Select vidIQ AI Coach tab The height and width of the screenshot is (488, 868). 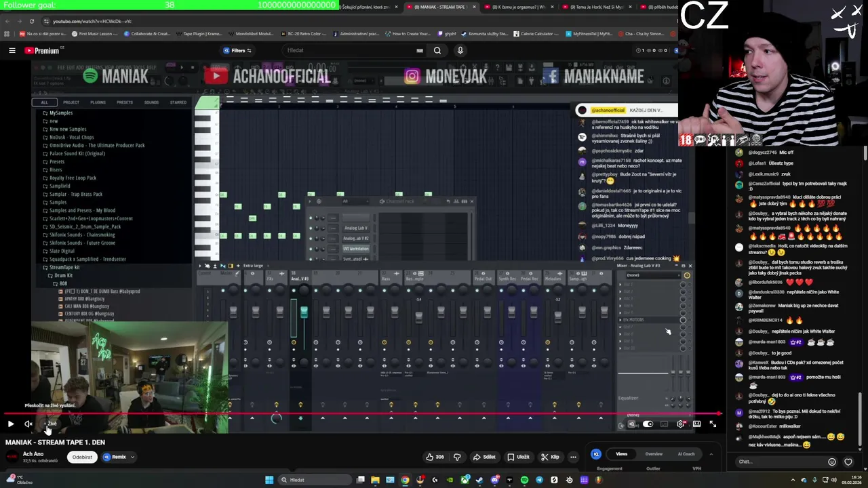point(686,454)
